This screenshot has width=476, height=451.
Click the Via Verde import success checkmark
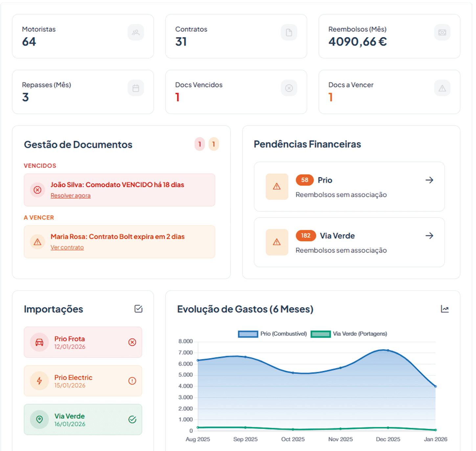(x=132, y=419)
